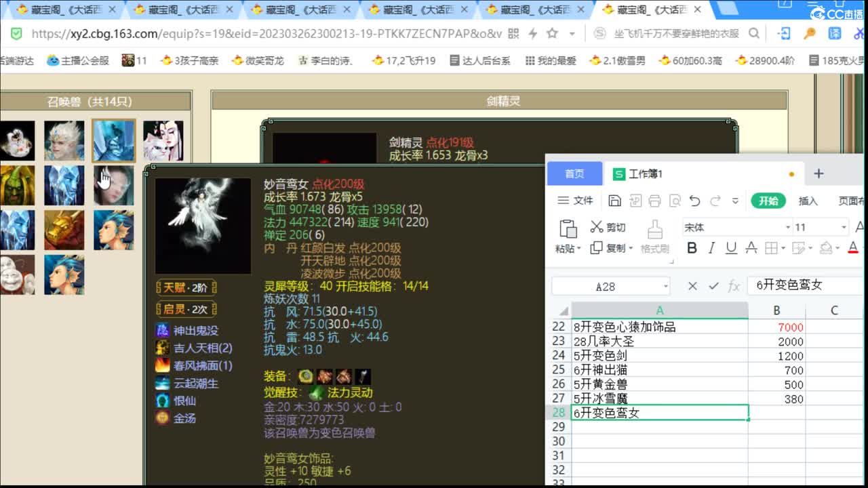868x488 pixels.
Task: Click the export-to-PDF icon next to save
Action: coord(635,201)
